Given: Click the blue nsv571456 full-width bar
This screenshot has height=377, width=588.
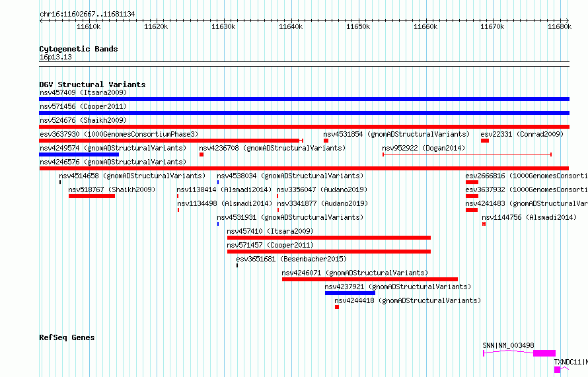Looking at the screenshot, I should [x=304, y=113].
